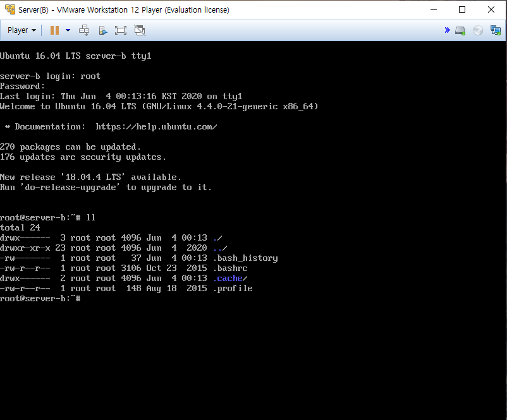The width and height of the screenshot is (507, 420).
Task: Click the .bashrc file name
Action: point(230,268)
